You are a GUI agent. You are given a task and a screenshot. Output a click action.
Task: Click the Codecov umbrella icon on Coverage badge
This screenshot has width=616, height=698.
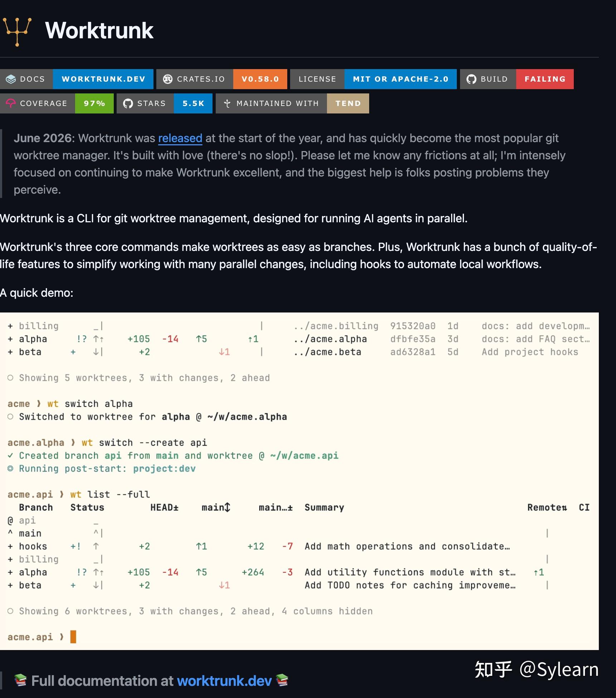(11, 103)
